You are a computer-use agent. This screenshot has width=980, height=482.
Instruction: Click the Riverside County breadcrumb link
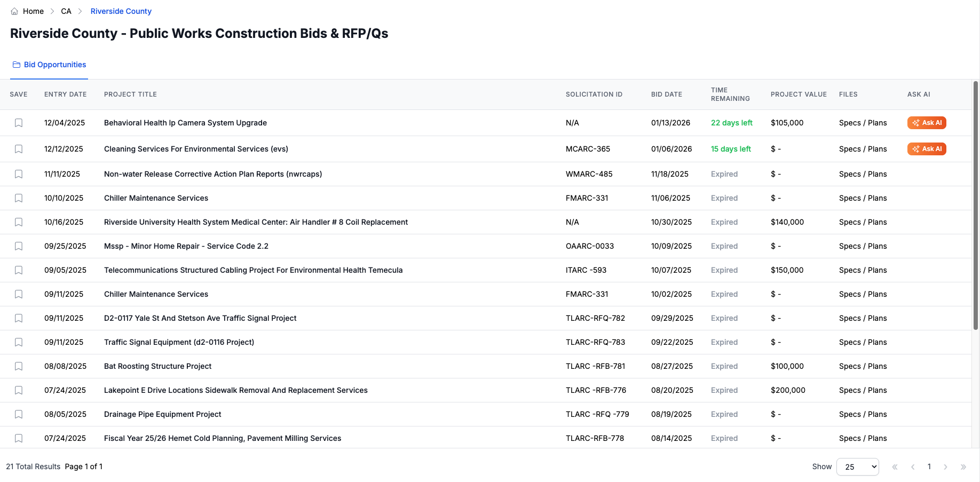121,11
